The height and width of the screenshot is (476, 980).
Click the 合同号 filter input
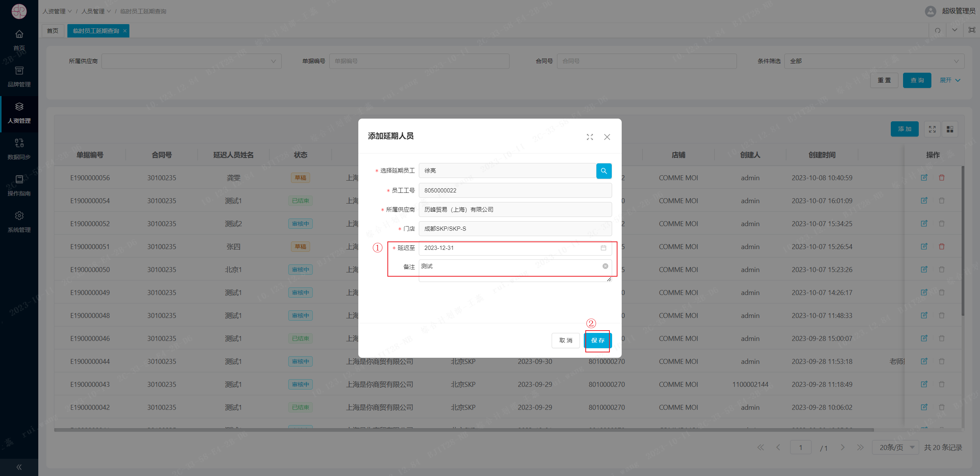tap(647, 61)
